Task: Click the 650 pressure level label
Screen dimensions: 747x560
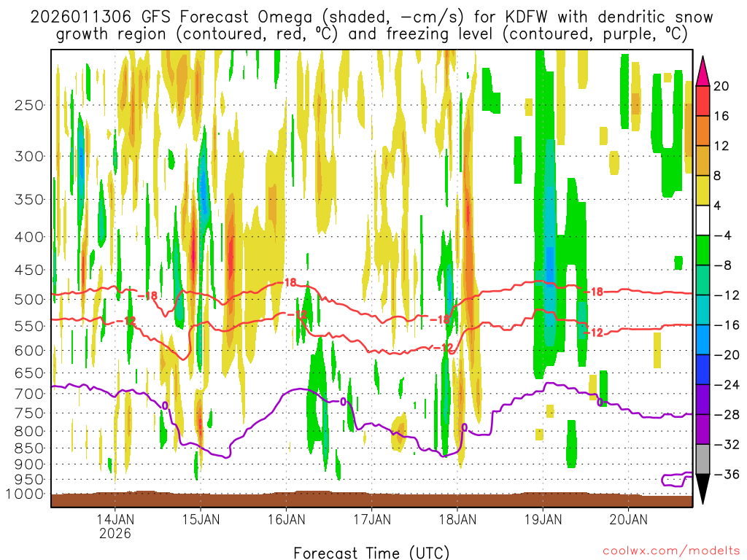Action: (29, 373)
